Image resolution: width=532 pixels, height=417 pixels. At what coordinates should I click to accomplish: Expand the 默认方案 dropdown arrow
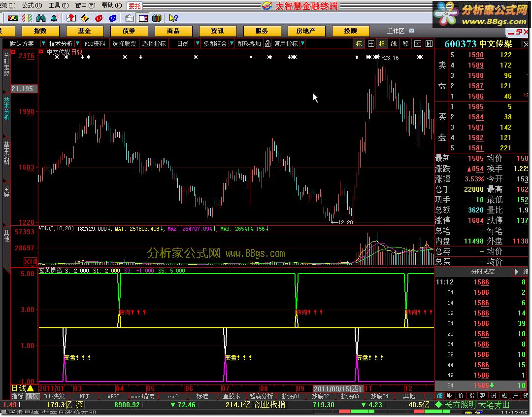(x=43, y=43)
